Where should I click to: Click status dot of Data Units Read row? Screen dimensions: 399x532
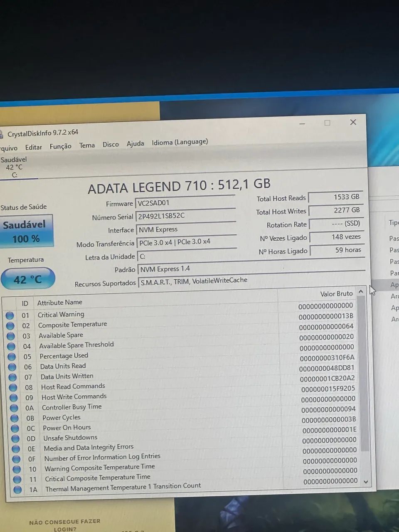tap(12, 367)
